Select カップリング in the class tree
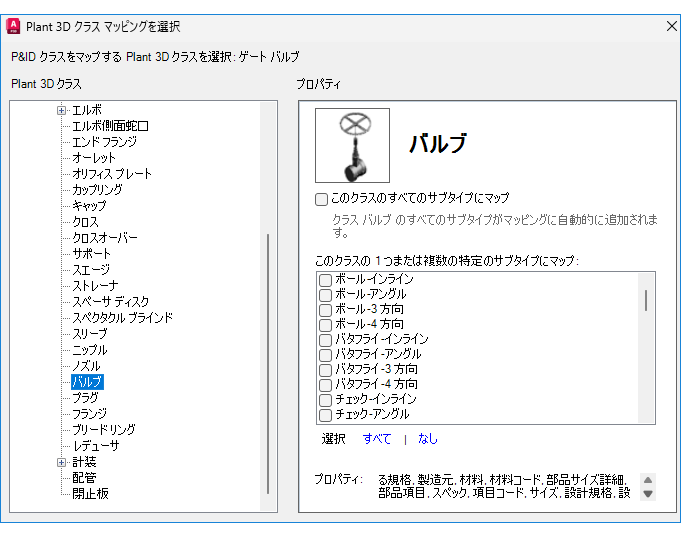This screenshot has width=681, height=537. [x=97, y=190]
